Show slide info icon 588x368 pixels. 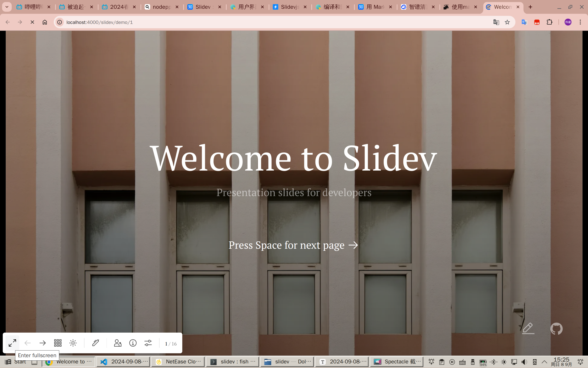(x=133, y=343)
